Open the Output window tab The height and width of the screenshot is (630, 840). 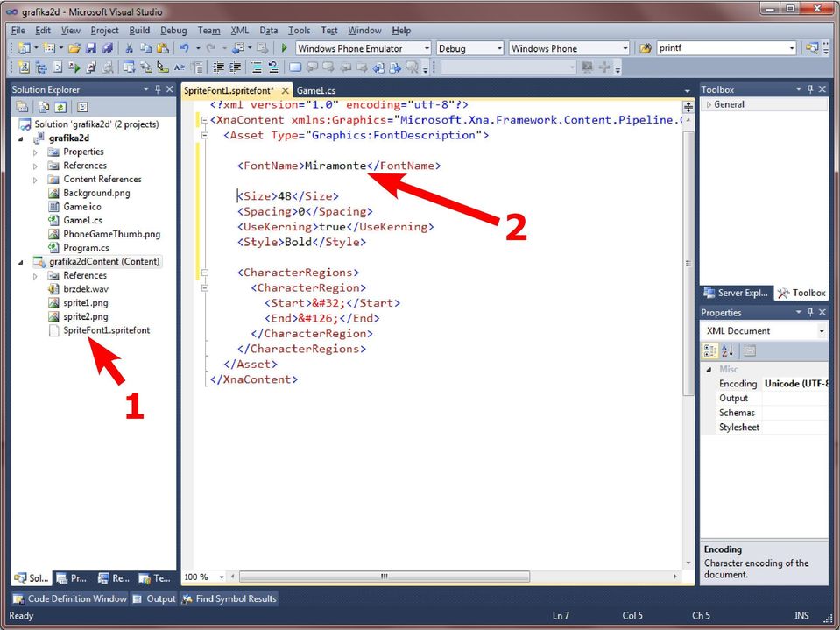coord(154,599)
